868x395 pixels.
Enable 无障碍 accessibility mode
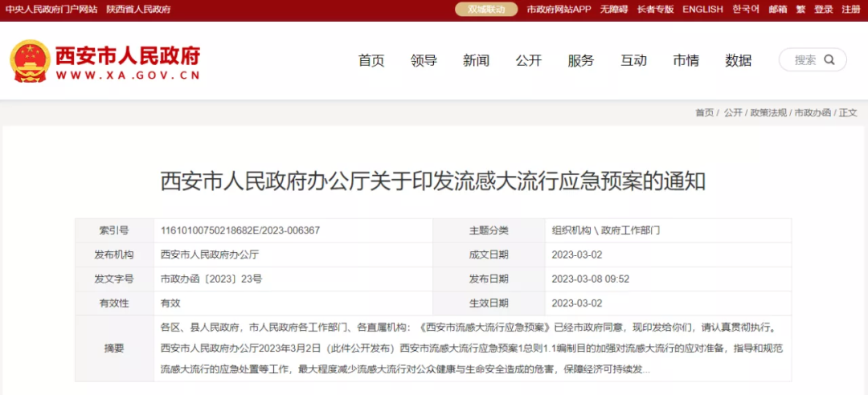614,10
